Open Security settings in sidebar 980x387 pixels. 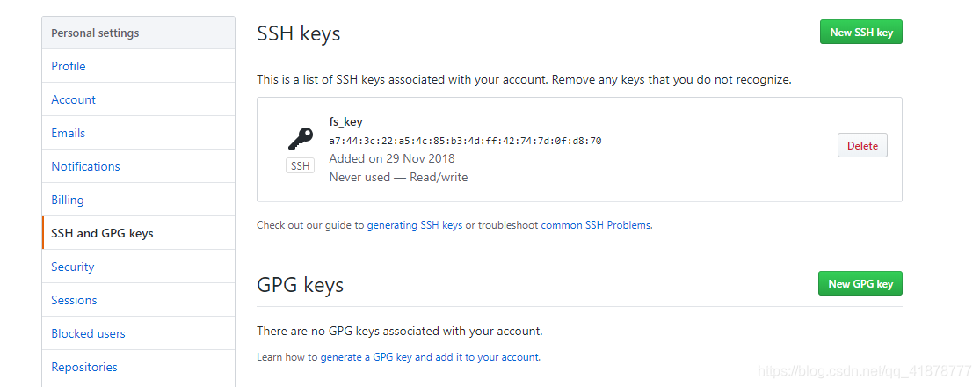[138, 267]
